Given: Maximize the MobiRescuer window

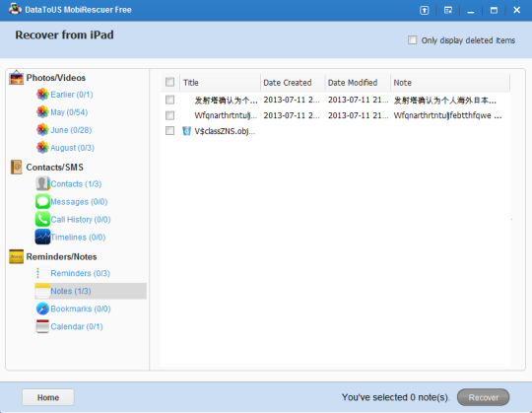Looking at the screenshot, I should (x=494, y=10).
